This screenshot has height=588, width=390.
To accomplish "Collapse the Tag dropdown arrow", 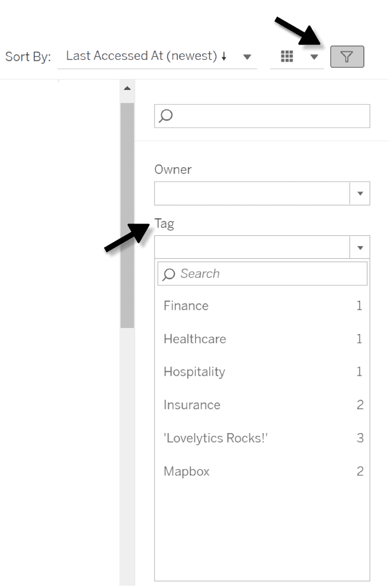I will 360,248.
